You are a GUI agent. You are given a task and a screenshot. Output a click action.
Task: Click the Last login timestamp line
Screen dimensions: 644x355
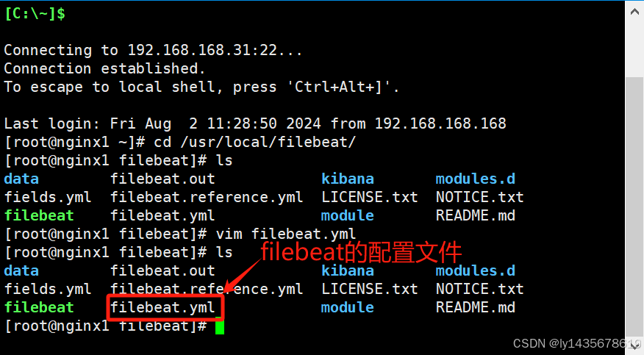click(254, 123)
